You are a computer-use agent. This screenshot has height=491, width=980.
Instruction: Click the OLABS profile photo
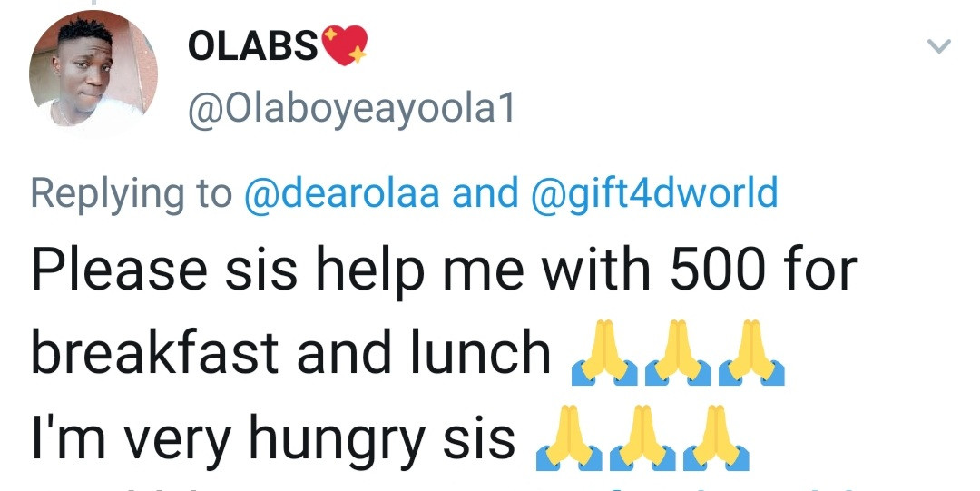pyautogui.click(x=93, y=74)
